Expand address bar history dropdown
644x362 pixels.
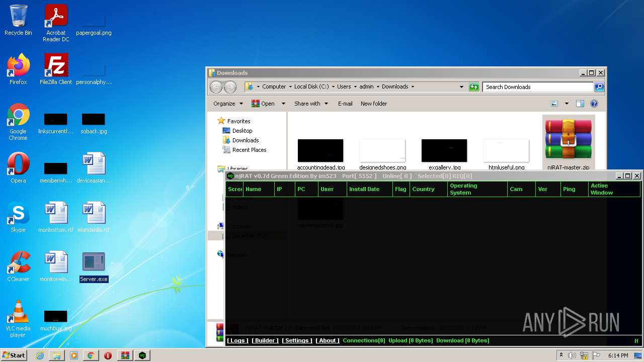(461, 87)
